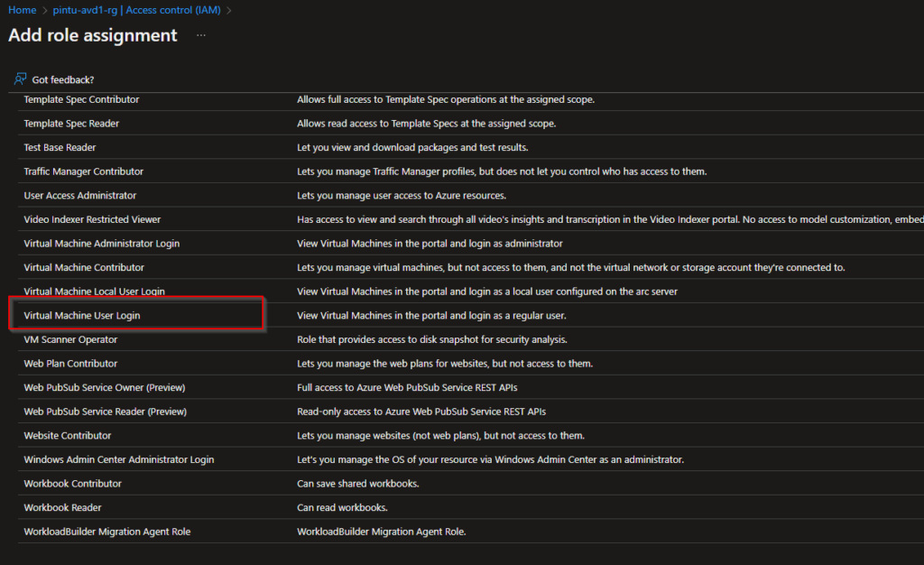Click description 'Can save shared workbooks.'

358,484
